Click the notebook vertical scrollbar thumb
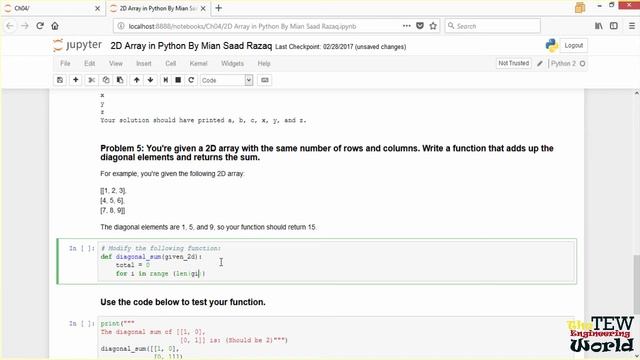 [636, 284]
